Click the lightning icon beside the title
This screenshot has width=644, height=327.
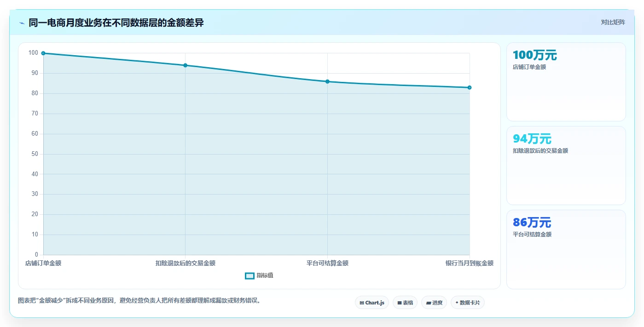click(x=22, y=23)
